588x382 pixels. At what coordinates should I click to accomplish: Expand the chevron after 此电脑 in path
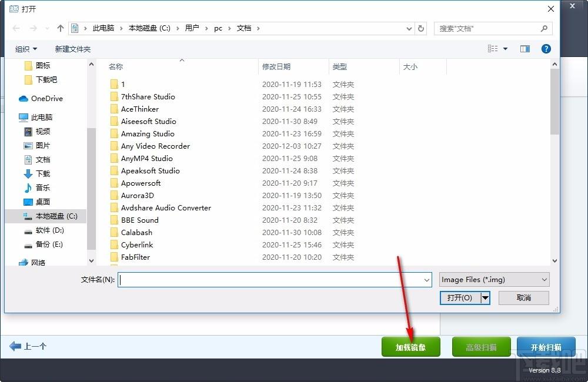(121, 28)
